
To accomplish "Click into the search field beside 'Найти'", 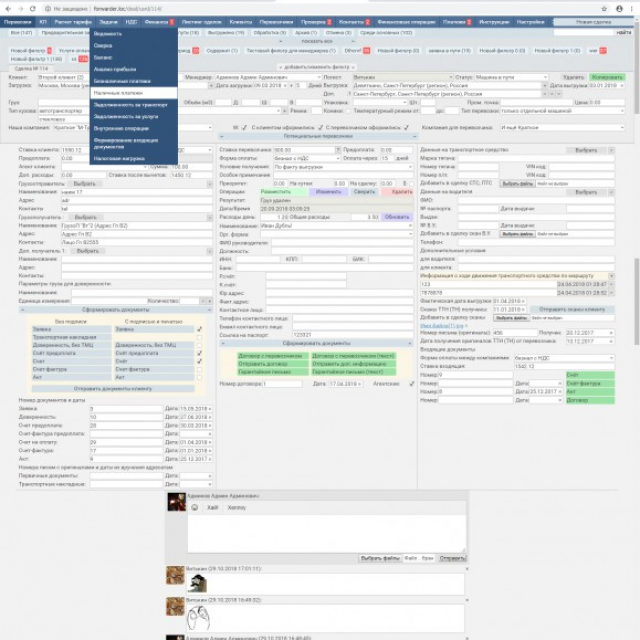I will point(584,32).
